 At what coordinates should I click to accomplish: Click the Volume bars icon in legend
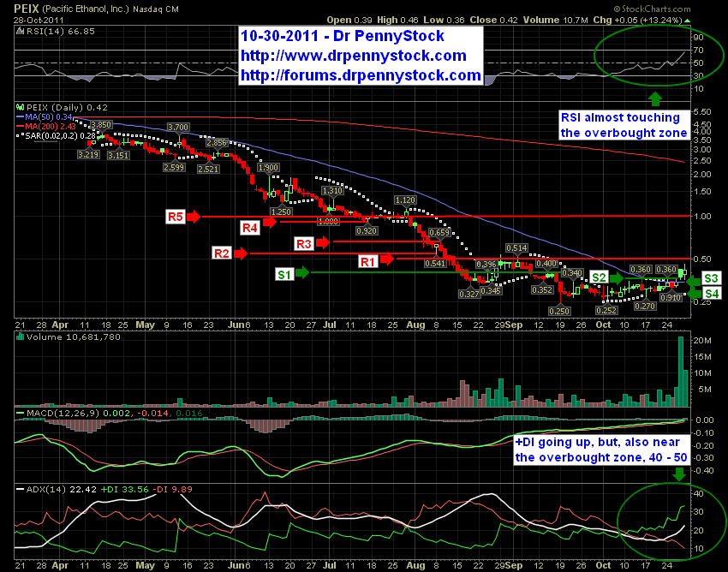(x=20, y=337)
